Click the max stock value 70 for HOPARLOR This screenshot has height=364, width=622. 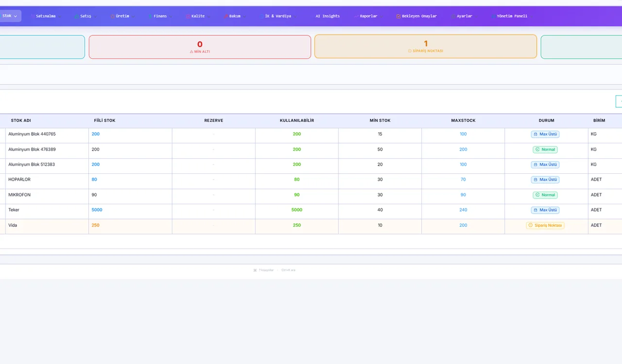[x=463, y=180]
